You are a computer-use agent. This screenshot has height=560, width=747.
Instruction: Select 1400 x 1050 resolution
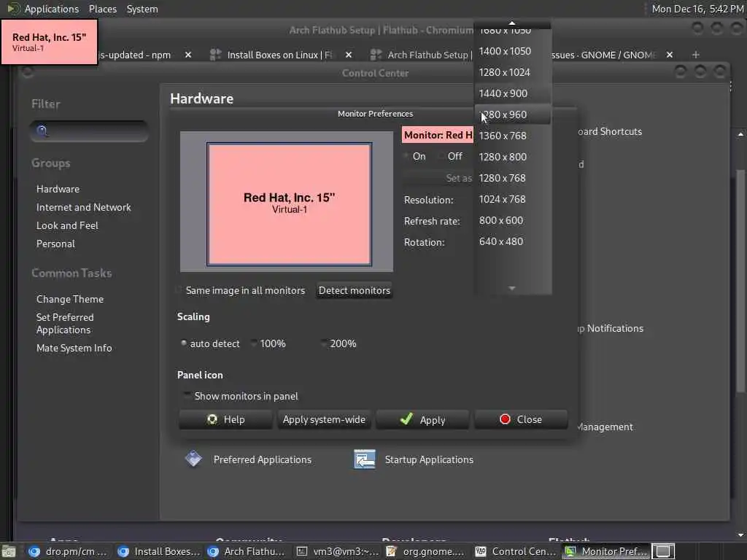[x=513, y=51]
